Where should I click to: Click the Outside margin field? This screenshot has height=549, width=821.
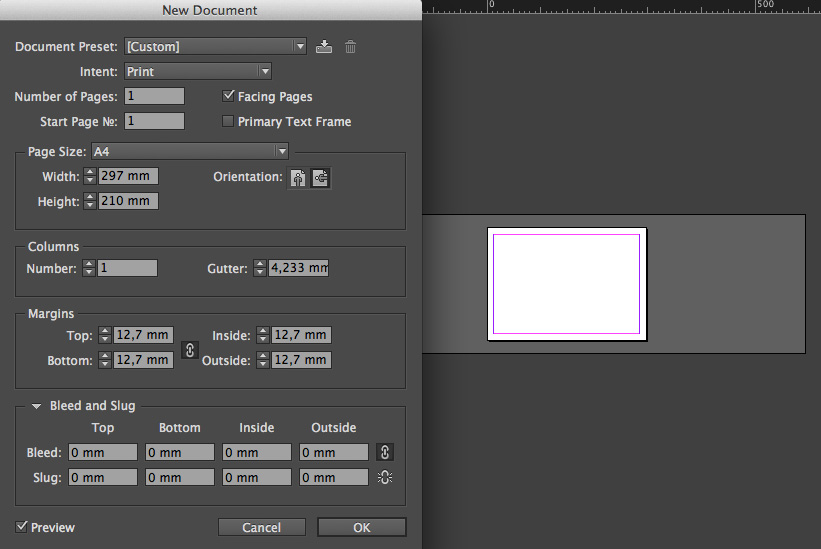click(x=301, y=360)
